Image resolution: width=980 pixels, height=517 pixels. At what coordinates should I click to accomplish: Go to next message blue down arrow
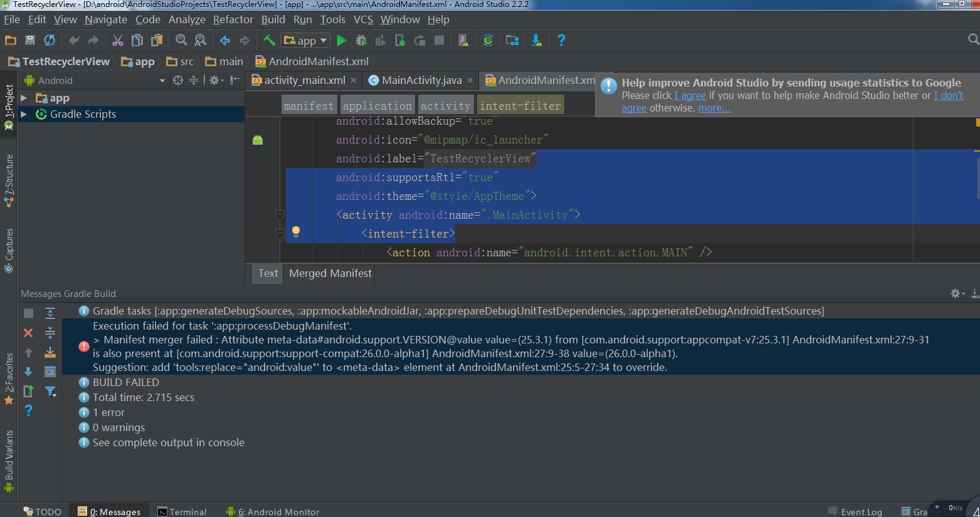pos(28,372)
